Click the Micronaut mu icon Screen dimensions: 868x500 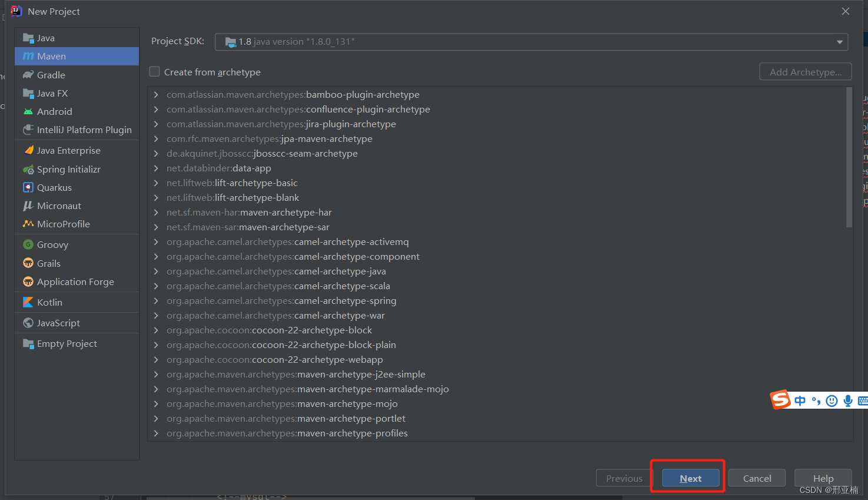(28, 206)
